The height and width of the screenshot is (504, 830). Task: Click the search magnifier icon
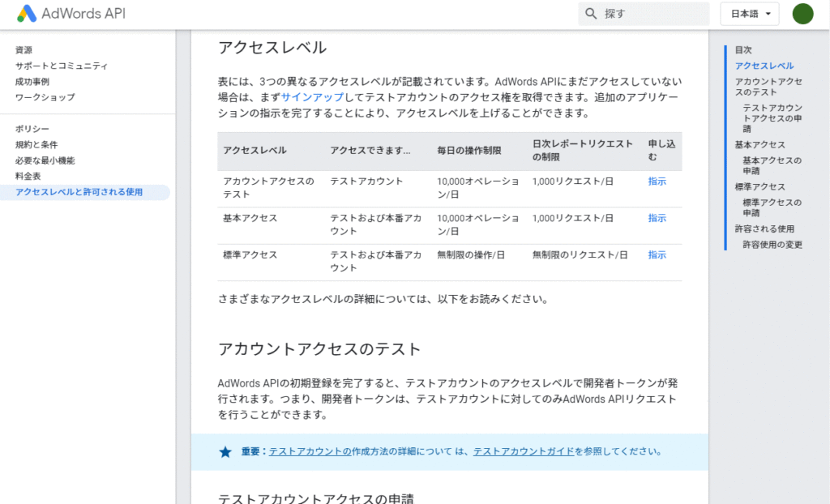(x=591, y=14)
